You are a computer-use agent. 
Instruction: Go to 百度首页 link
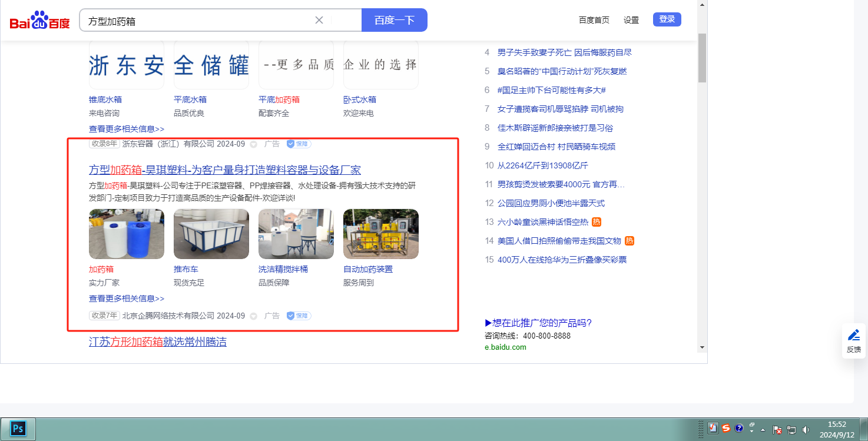(x=594, y=20)
